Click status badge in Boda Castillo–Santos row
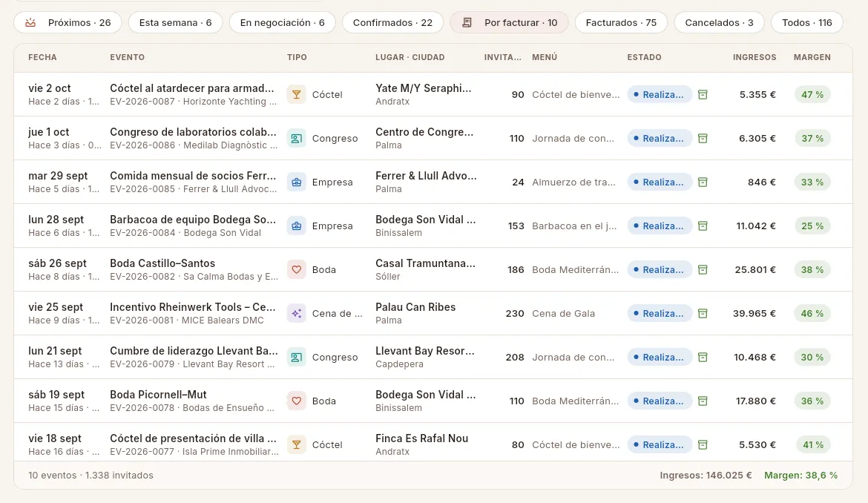This screenshot has width=868, height=503. point(660,269)
